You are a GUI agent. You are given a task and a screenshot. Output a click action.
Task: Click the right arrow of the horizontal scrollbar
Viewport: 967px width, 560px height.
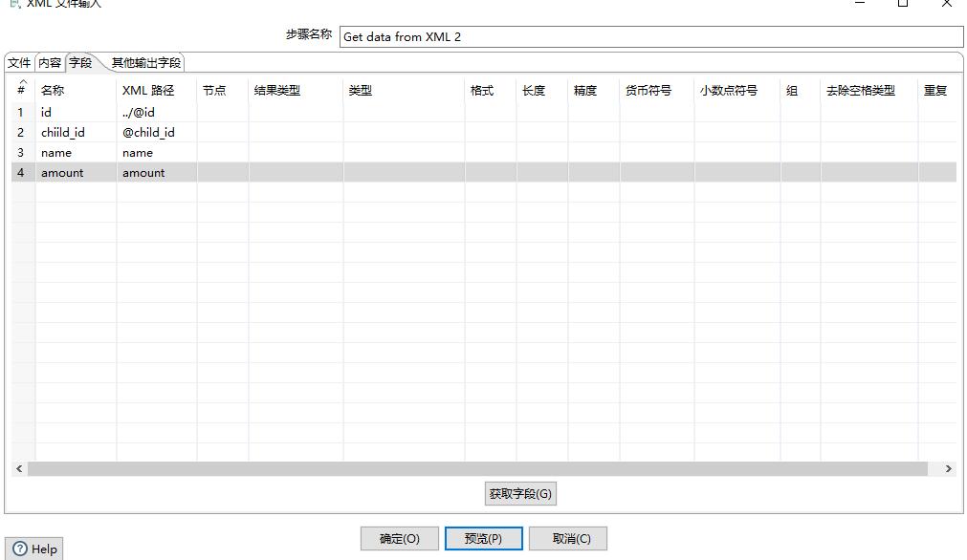tap(949, 468)
